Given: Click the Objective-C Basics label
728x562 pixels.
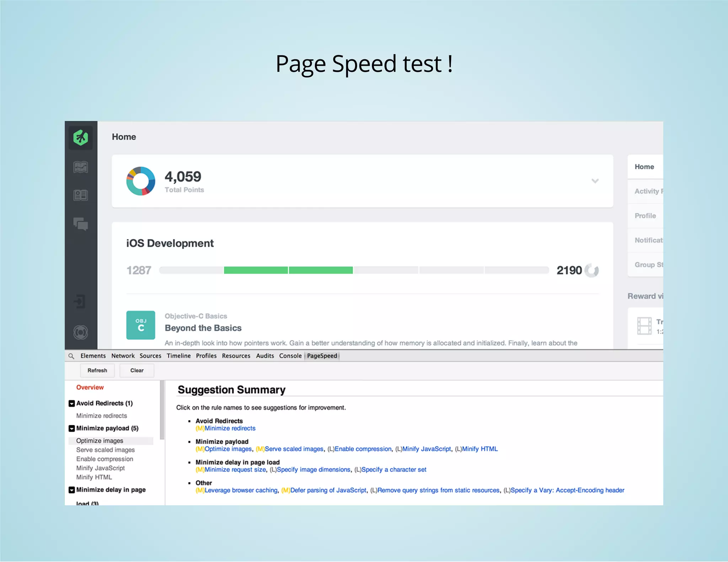Looking at the screenshot, I should [196, 316].
